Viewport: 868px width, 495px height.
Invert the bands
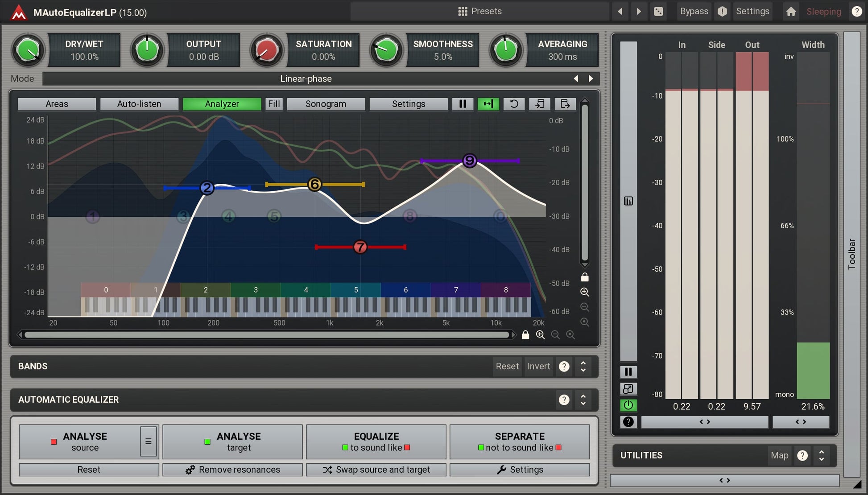pos(538,366)
